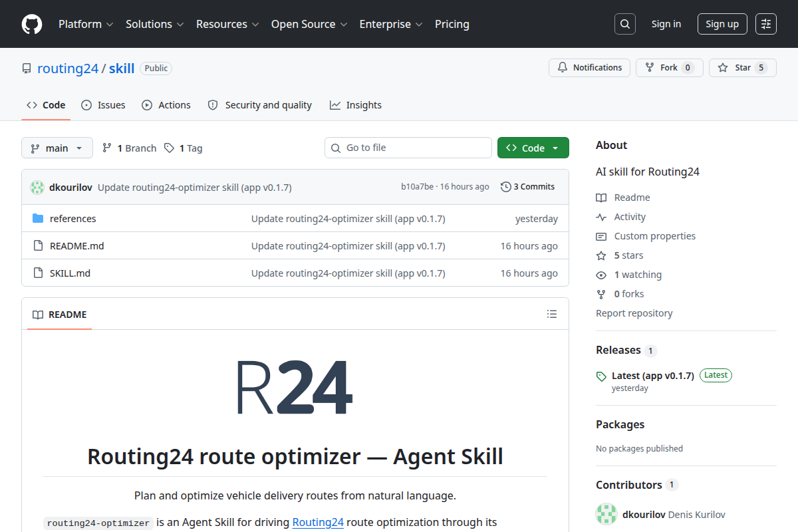
Task: Open the main branch dropdown
Action: pyautogui.click(x=57, y=148)
